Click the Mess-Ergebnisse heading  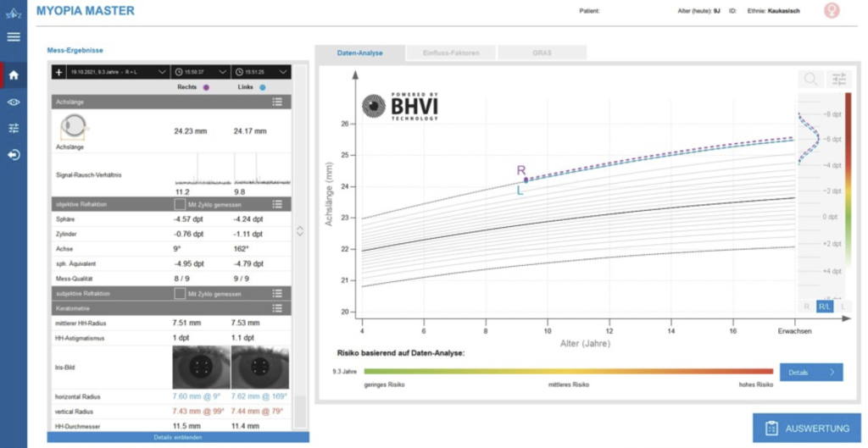[75, 50]
